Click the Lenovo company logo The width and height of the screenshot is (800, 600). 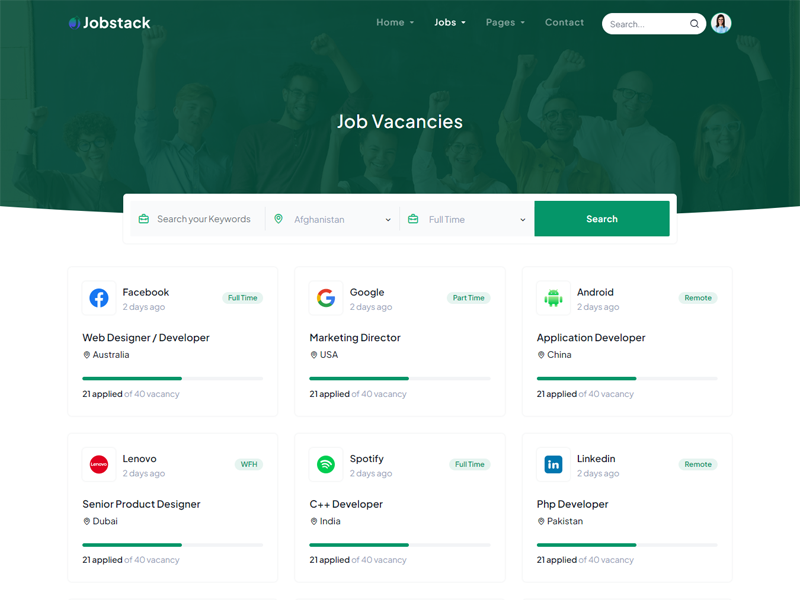[98, 464]
